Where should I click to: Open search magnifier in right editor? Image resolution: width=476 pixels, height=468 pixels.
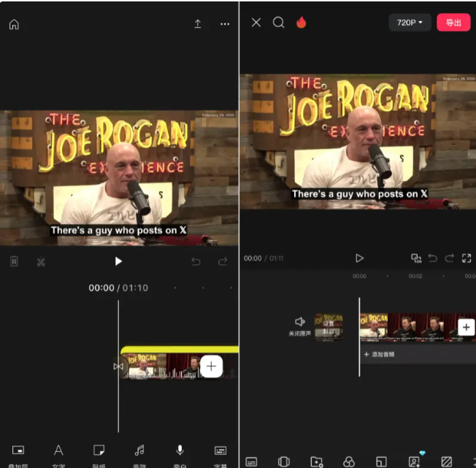pyautogui.click(x=278, y=23)
